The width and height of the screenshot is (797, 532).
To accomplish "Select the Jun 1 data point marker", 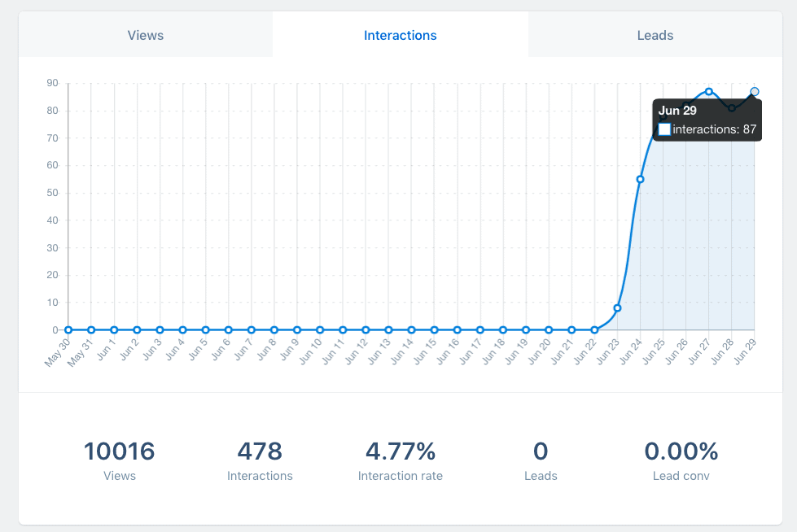I will coord(114,329).
